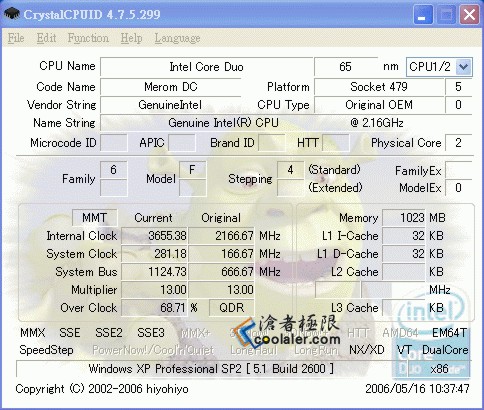The image size is (484, 410).
Task: Click the EM64T feature label
Action: point(450,333)
